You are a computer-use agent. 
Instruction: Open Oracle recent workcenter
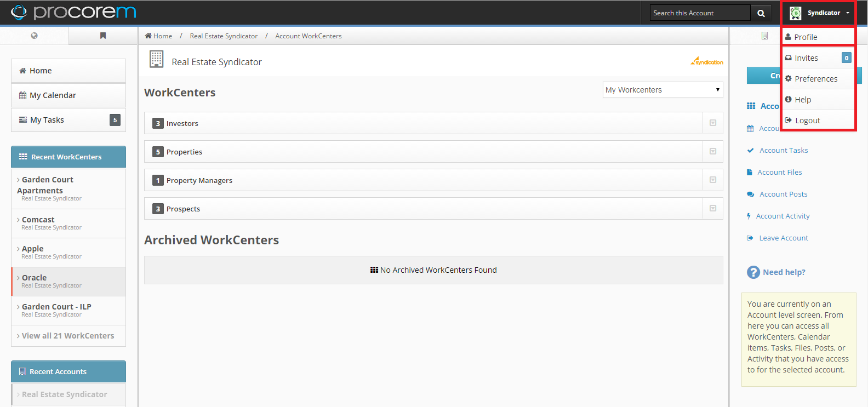tap(68, 282)
